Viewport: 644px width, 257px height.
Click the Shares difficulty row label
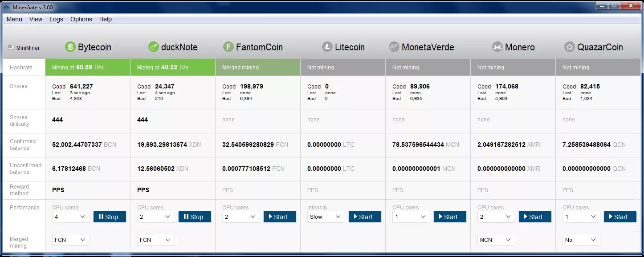tap(20, 120)
